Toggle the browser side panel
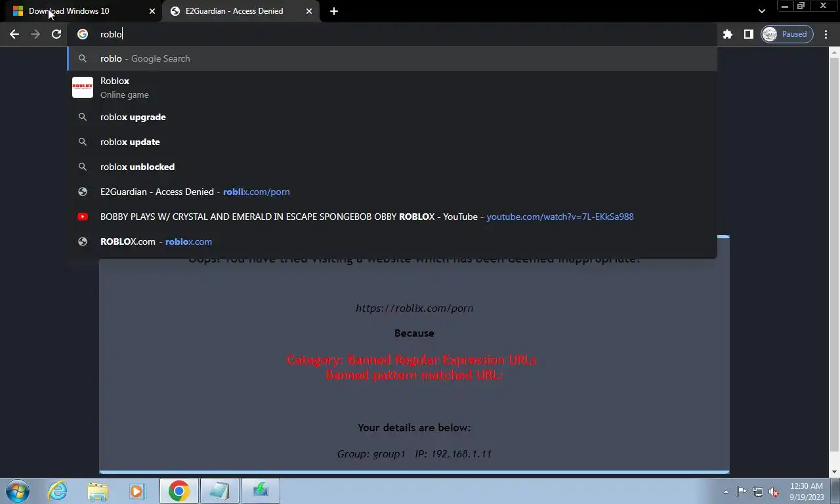840x504 pixels. pos(748,34)
